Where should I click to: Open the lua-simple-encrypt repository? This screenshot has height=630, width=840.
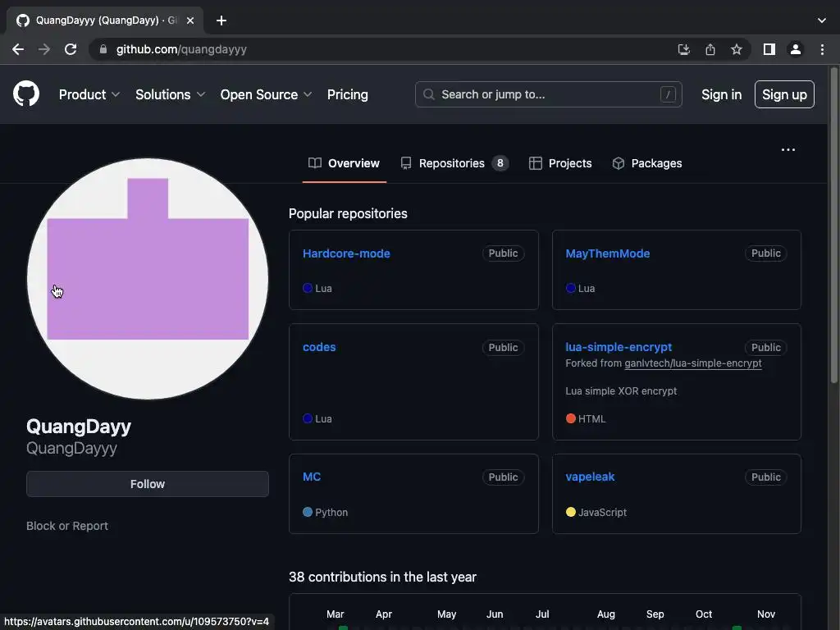[619, 347]
